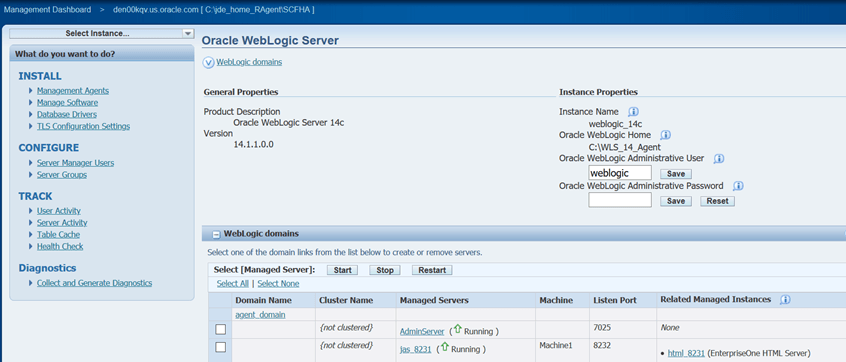Save the Administrative Password
The image size is (846, 362).
pyautogui.click(x=676, y=201)
